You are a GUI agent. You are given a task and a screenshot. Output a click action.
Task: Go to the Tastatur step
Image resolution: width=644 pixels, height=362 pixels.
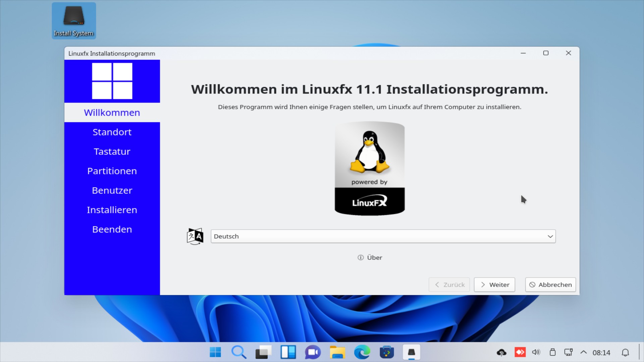pyautogui.click(x=112, y=152)
